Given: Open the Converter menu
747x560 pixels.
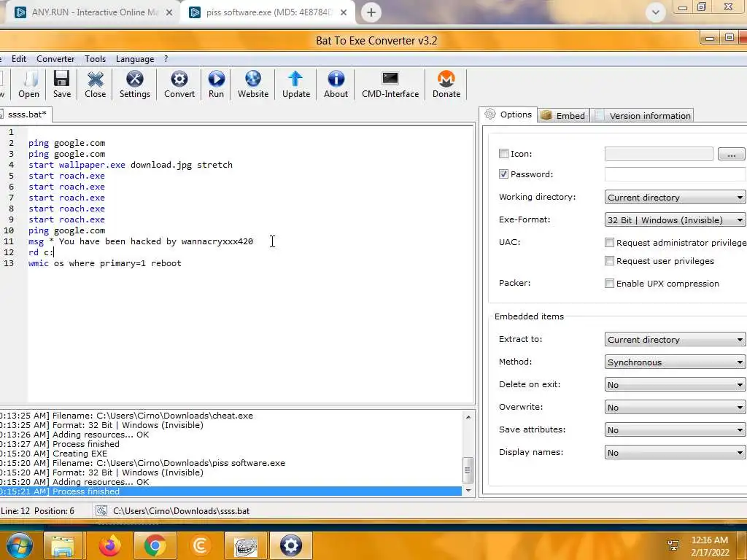Looking at the screenshot, I should 55,59.
